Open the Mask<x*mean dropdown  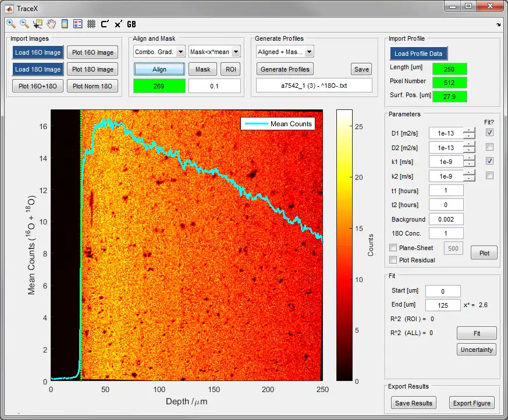point(214,52)
